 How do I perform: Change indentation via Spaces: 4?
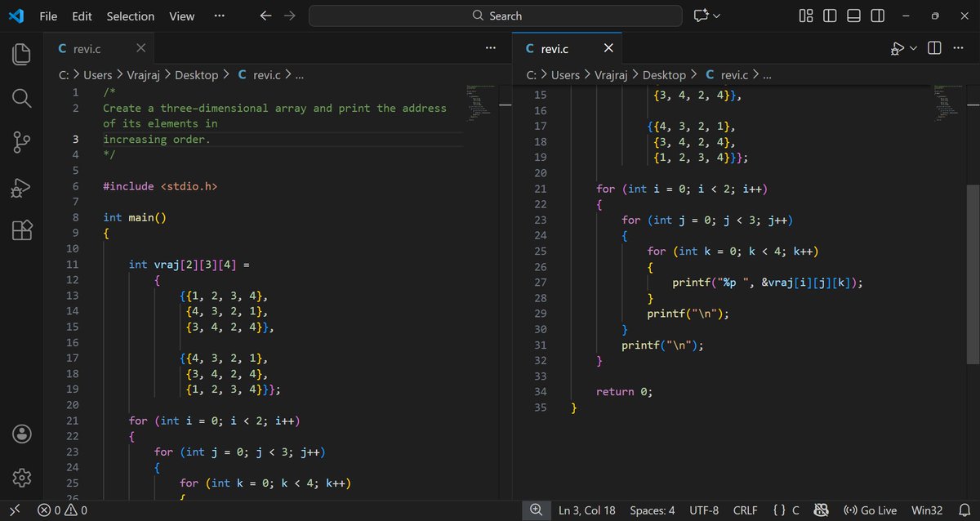(x=653, y=510)
